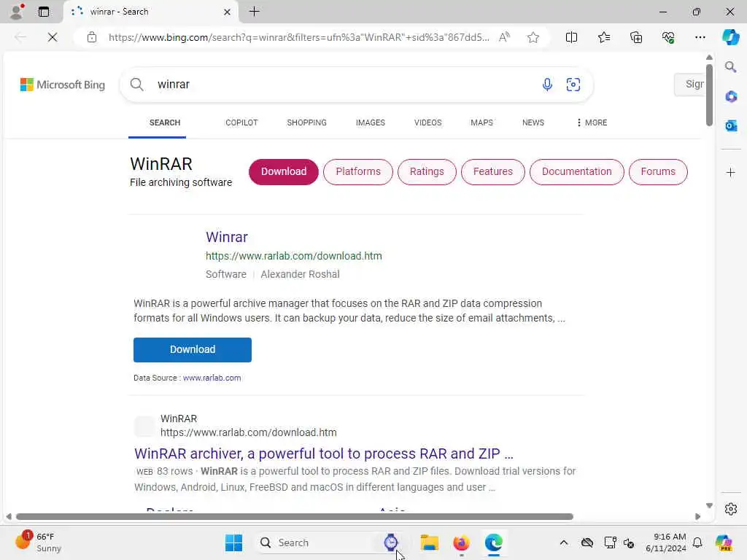This screenshot has height=560, width=747.
Task: Select the pink Download pill
Action: (x=284, y=172)
